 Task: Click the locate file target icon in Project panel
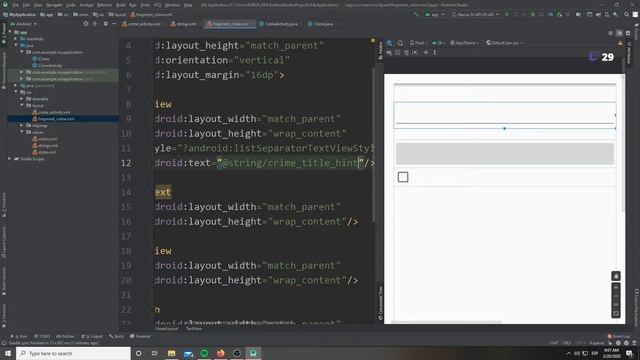[86, 24]
